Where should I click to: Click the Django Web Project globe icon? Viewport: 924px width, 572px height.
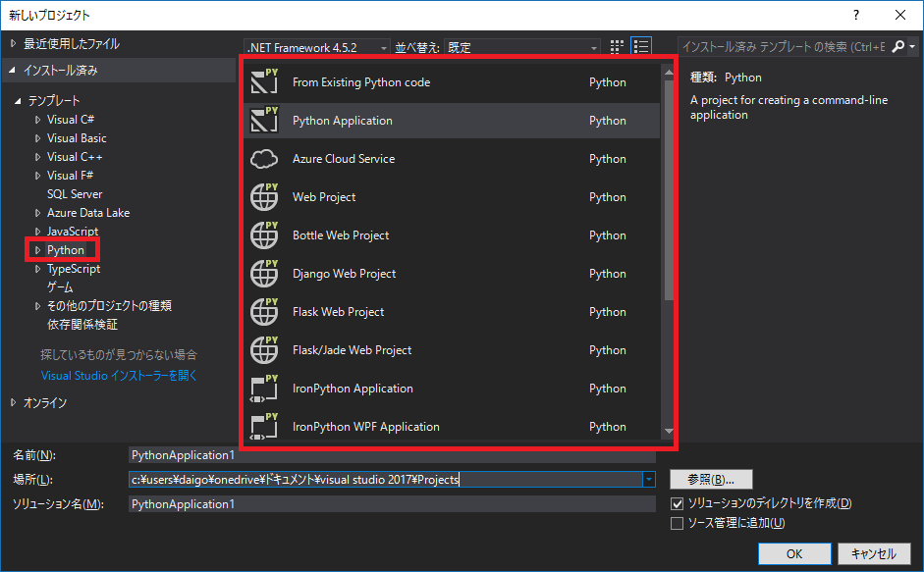pos(264,273)
